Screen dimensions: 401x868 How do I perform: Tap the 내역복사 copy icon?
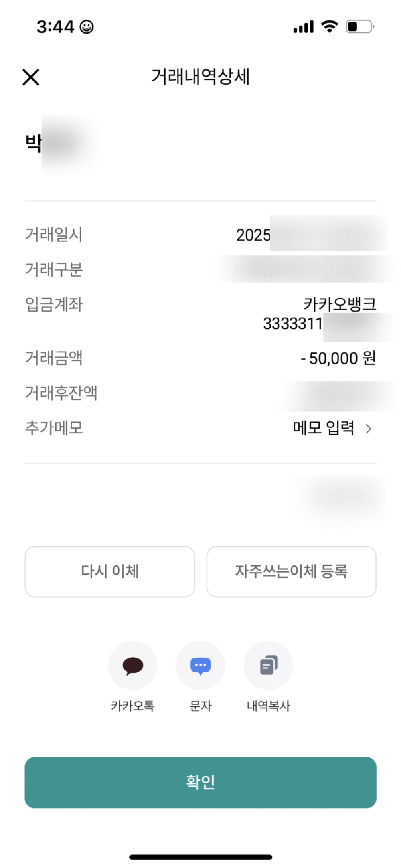pos(268,666)
